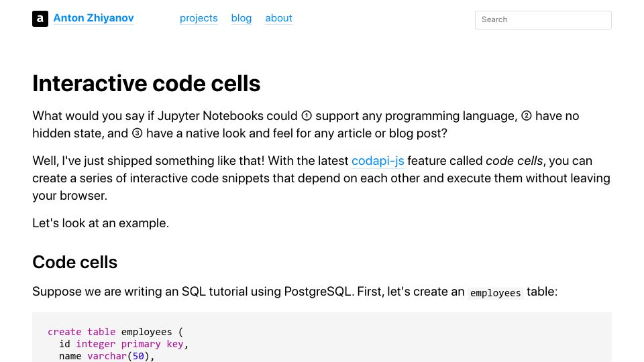Click the 'Let's look at an example.' sentence
644x362 pixels.
click(x=101, y=223)
